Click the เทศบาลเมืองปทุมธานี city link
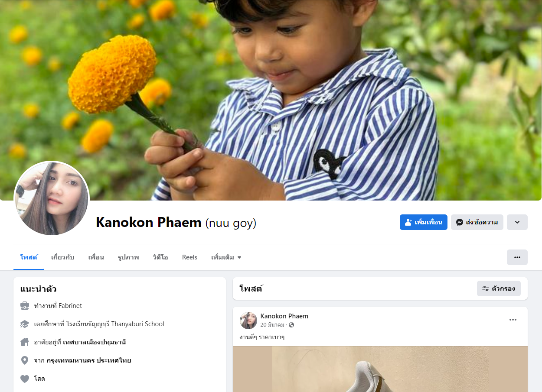The width and height of the screenshot is (542, 392). pos(94,342)
